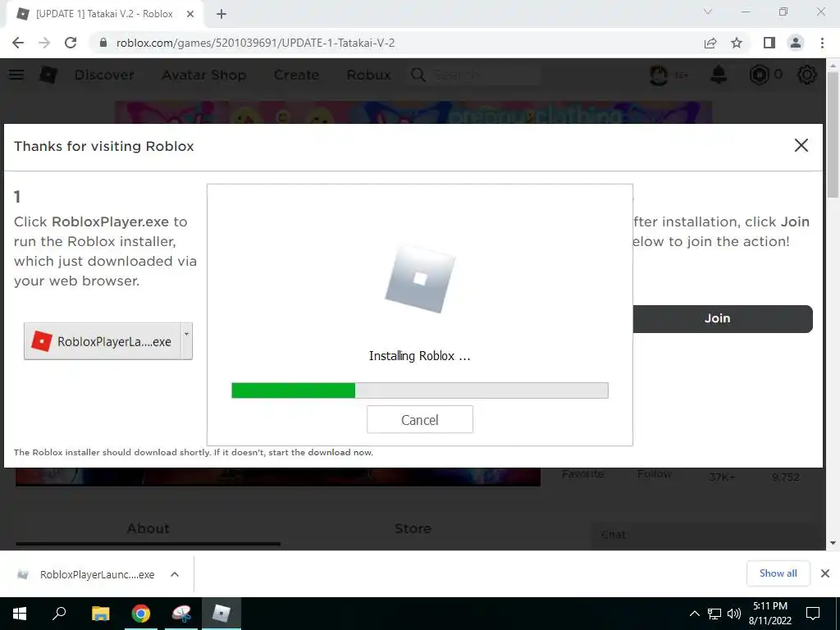This screenshot has width=840, height=630.
Task: Click the Roblox logo home icon
Action: pyautogui.click(x=48, y=75)
